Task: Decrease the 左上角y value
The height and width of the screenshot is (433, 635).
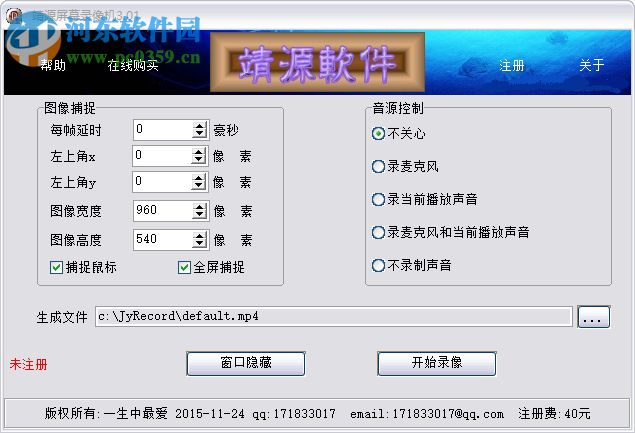Action: (198, 186)
